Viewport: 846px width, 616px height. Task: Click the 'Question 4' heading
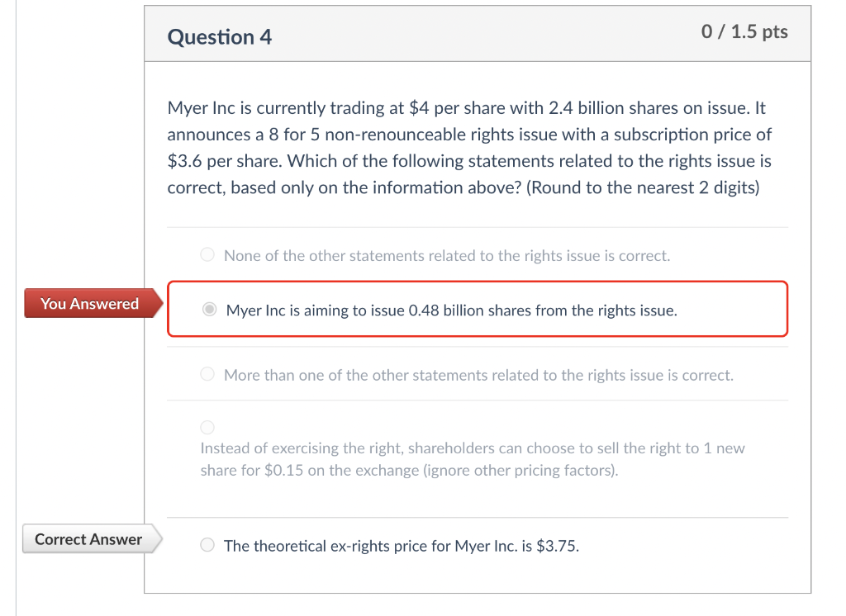219,37
